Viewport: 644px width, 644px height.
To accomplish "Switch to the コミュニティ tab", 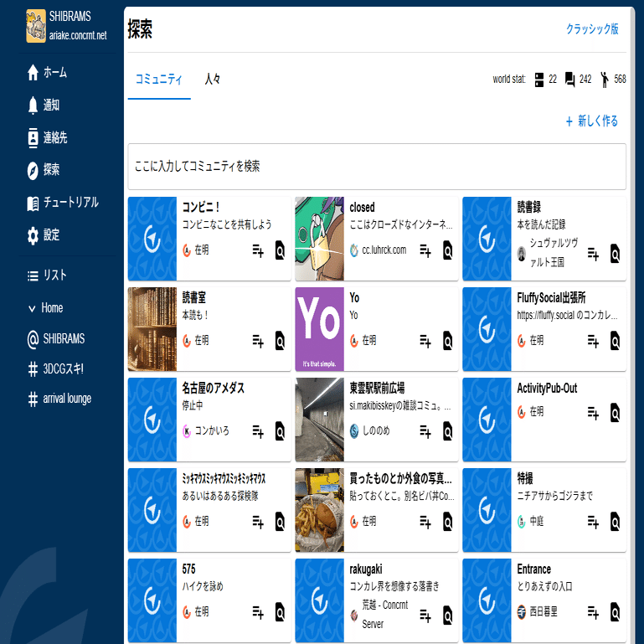I will click(x=159, y=79).
